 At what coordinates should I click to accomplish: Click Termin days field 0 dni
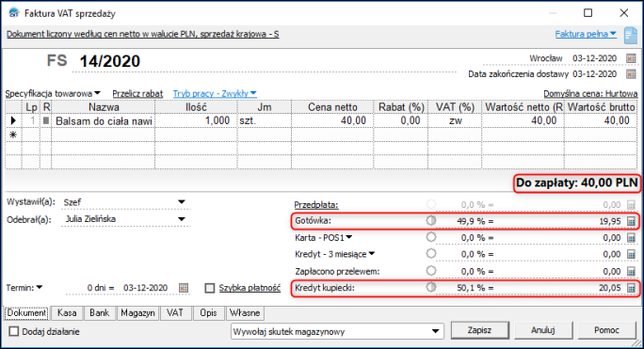100,288
